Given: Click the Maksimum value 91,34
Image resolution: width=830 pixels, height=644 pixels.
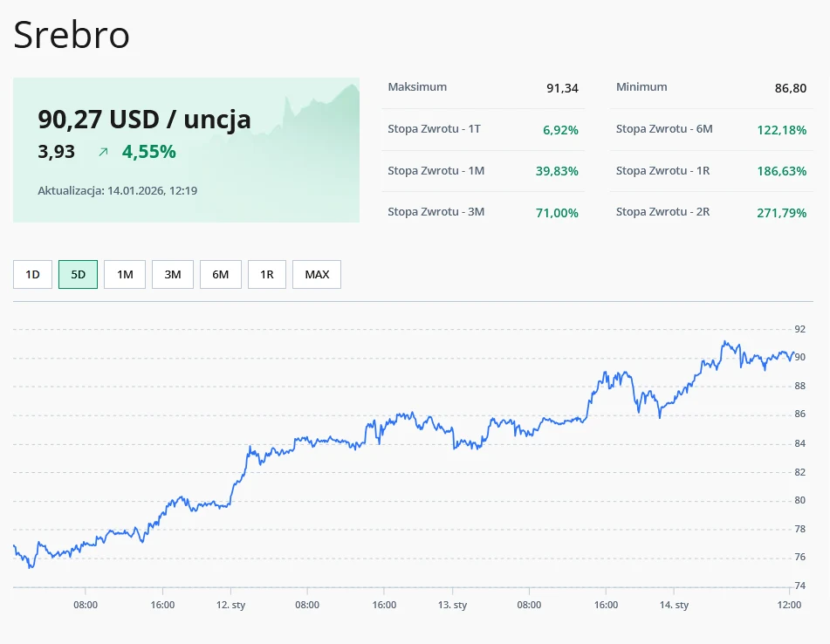Looking at the screenshot, I should [562, 88].
